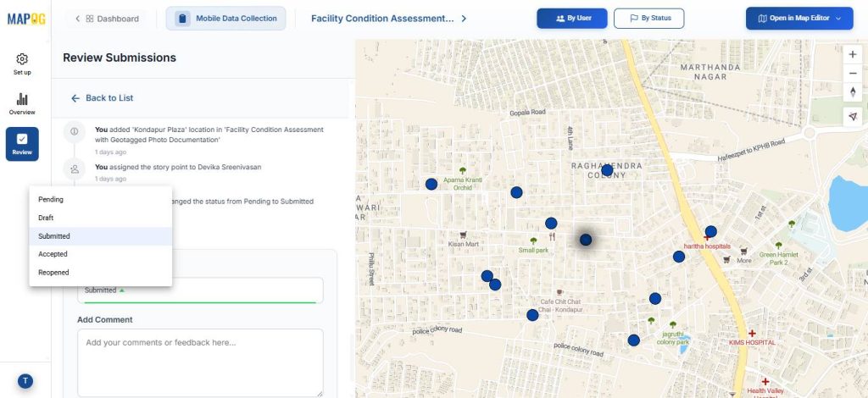Click Review Submissions heading
Viewport: 868px width, 398px height.
(120, 58)
